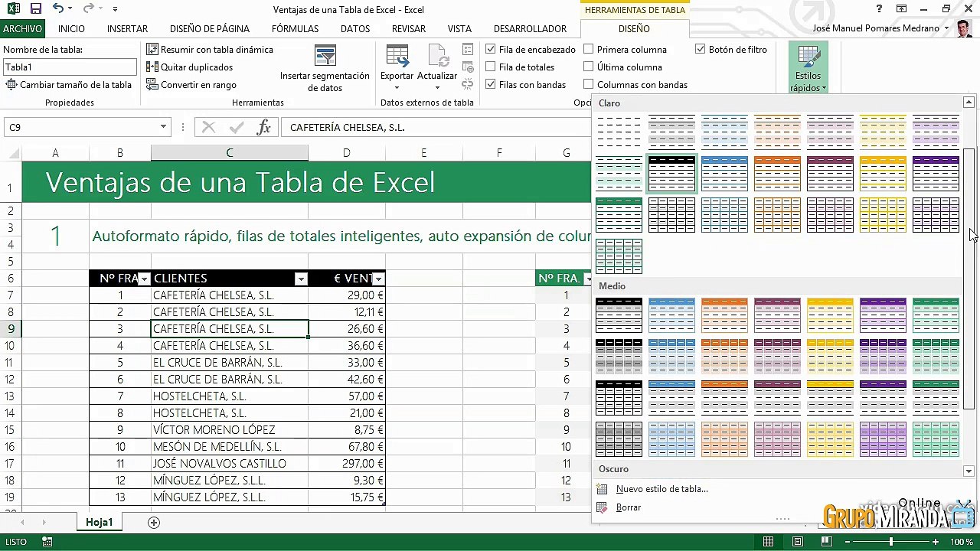The height and width of the screenshot is (551, 980).
Task: Insert a slicer with Insertar segmentación de datos
Action: [325, 68]
